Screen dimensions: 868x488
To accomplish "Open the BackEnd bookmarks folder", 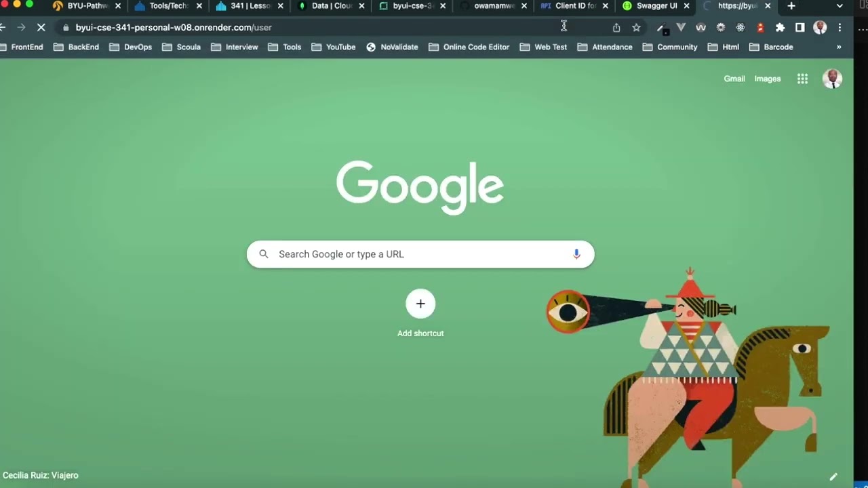I will click(77, 47).
